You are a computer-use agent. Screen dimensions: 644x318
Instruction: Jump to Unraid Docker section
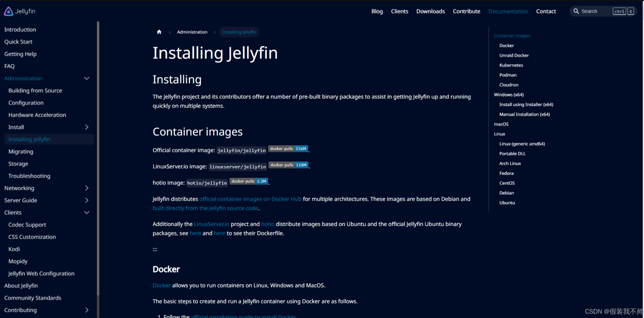(514, 55)
